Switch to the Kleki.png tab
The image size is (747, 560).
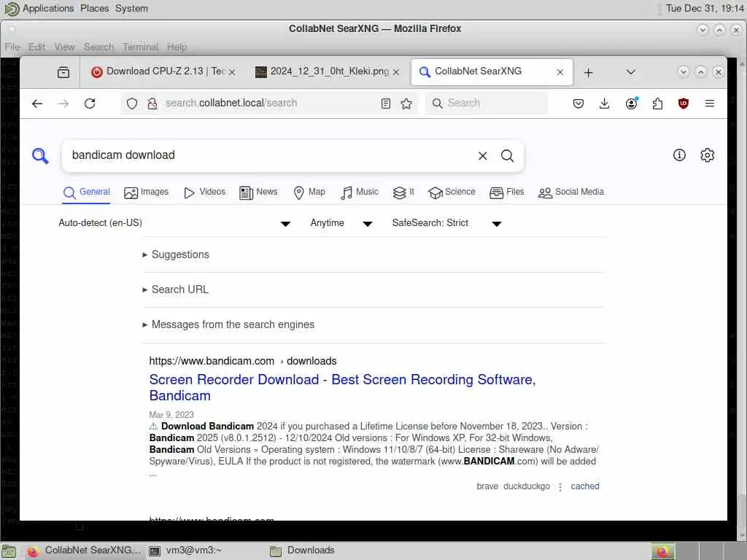pos(328,71)
